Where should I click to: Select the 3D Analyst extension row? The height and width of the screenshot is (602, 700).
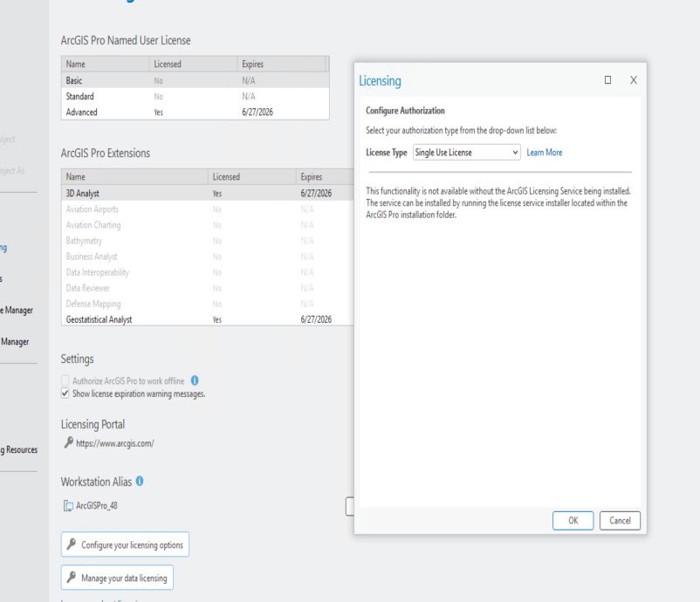point(208,193)
